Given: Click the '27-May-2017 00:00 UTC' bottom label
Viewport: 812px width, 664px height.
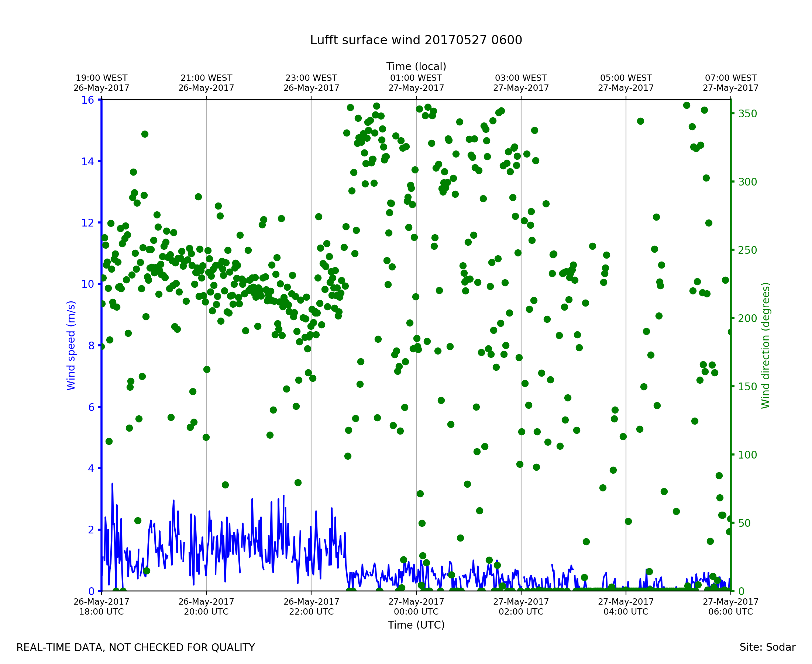Looking at the screenshot, I should (416, 606).
